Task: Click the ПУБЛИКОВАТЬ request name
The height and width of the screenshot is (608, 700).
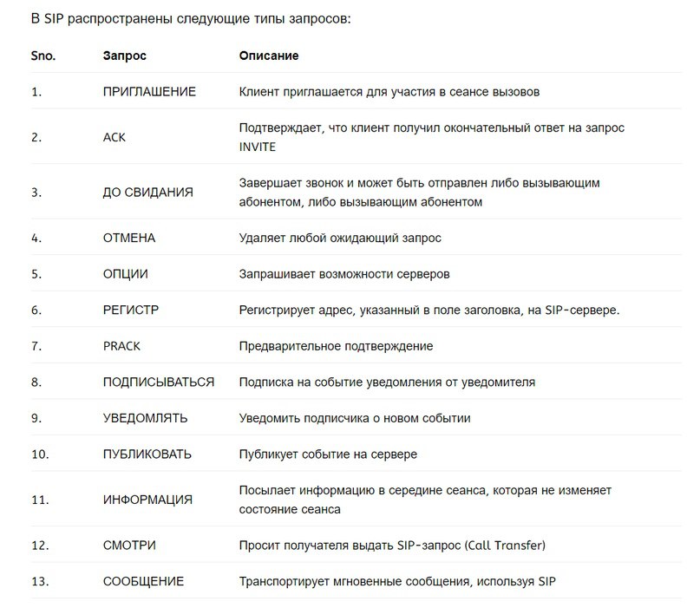Action: pyautogui.click(x=147, y=454)
